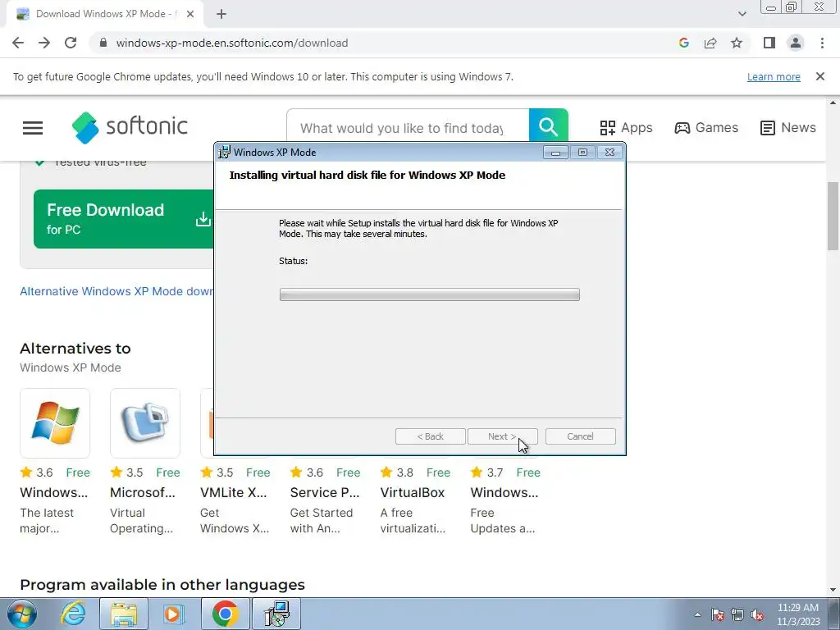Dismiss the Chrome update notice
The height and width of the screenshot is (630, 840).
820,76
